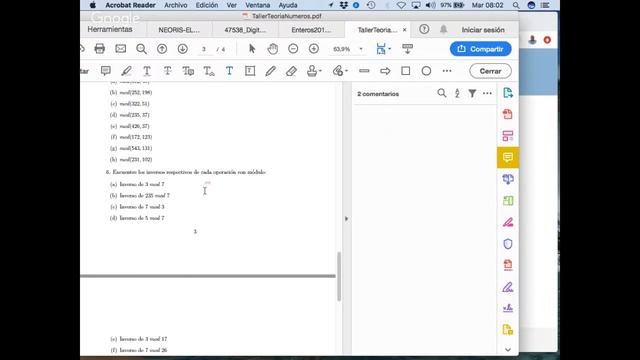Print the document using the printer icon
The image size is (640, 360).
tap(100, 49)
